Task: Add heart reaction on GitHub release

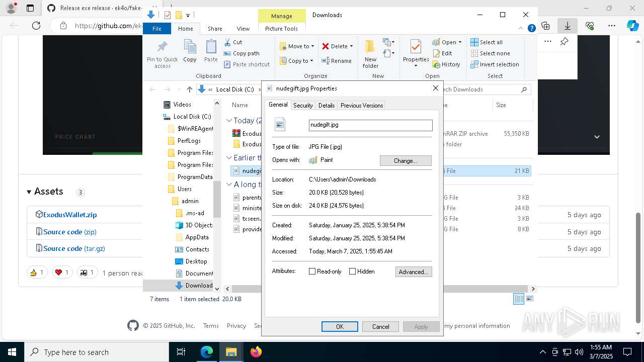Action: 62,273
